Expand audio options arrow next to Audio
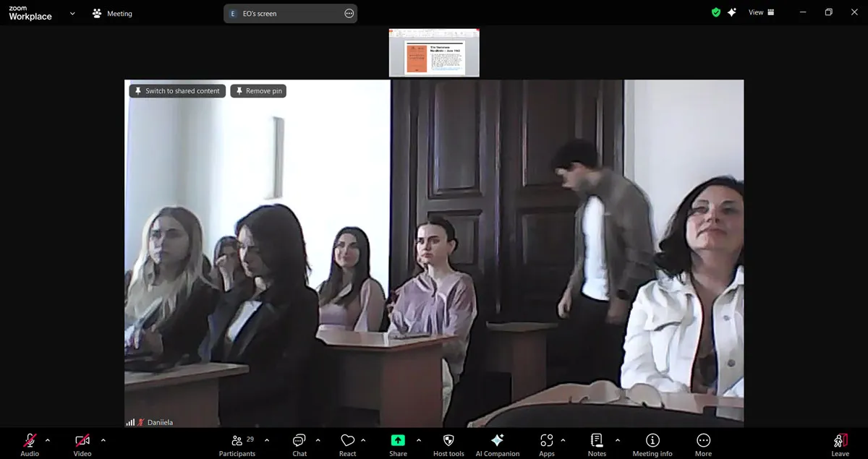The image size is (868, 459). point(48,440)
